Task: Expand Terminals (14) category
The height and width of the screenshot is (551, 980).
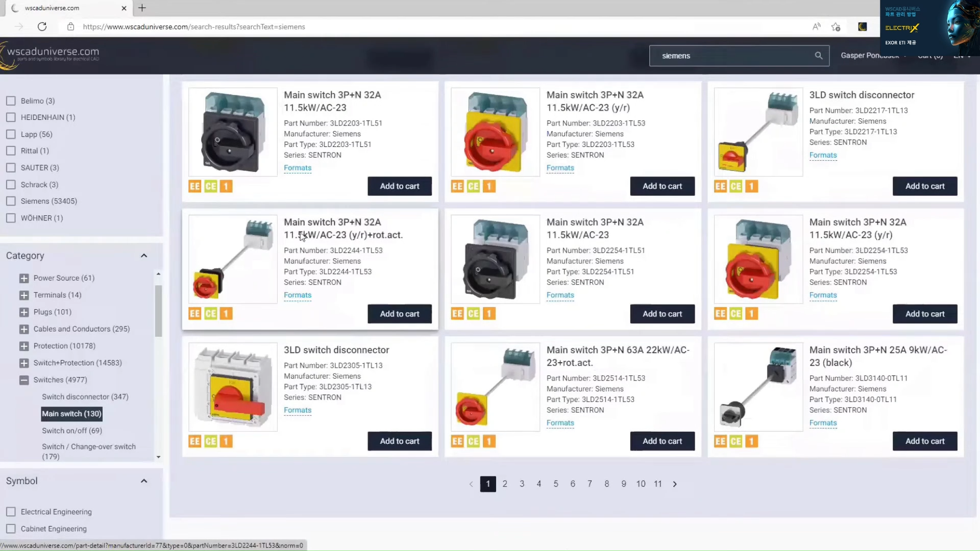Action: (24, 295)
